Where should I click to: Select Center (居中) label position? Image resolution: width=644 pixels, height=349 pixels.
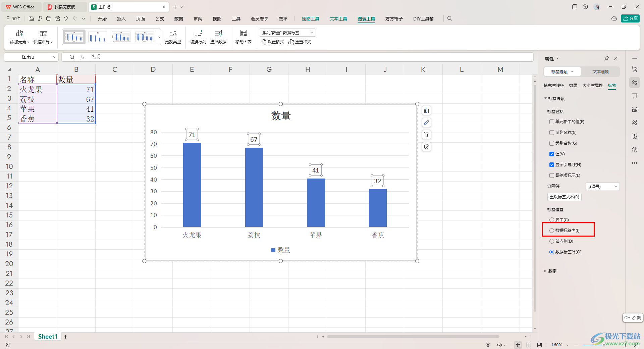coord(552,220)
